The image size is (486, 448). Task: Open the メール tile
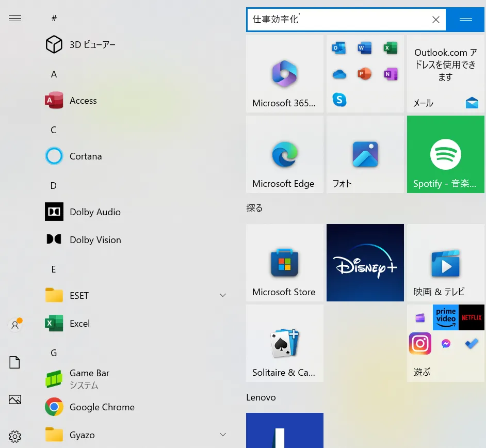pyautogui.click(x=445, y=74)
